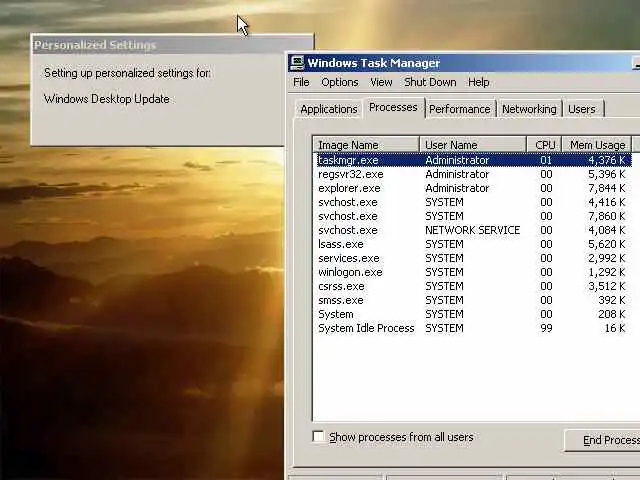The image size is (640, 480).
Task: Switch to the Applications tab
Action: click(x=329, y=109)
